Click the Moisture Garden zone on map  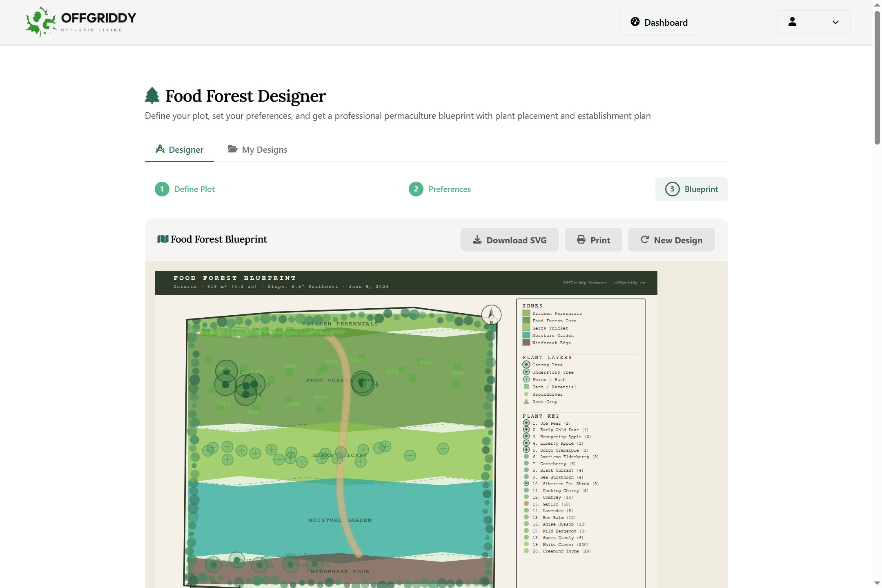(x=340, y=520)
